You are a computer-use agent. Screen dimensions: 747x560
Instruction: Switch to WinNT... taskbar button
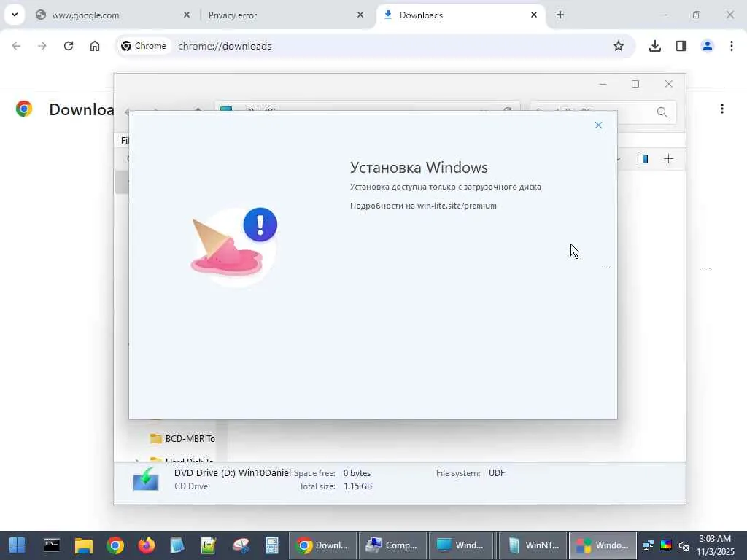pyautogui.click(x=533, y=545)
